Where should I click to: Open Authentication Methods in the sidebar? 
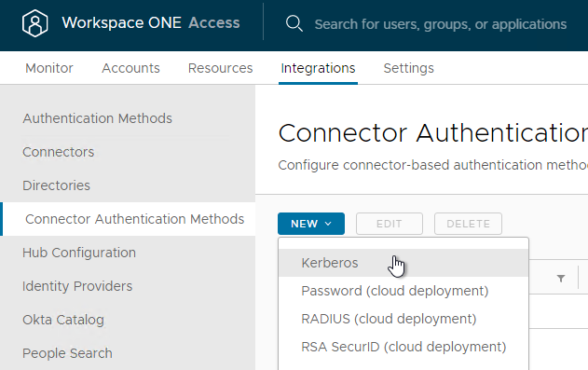[97, 118]
